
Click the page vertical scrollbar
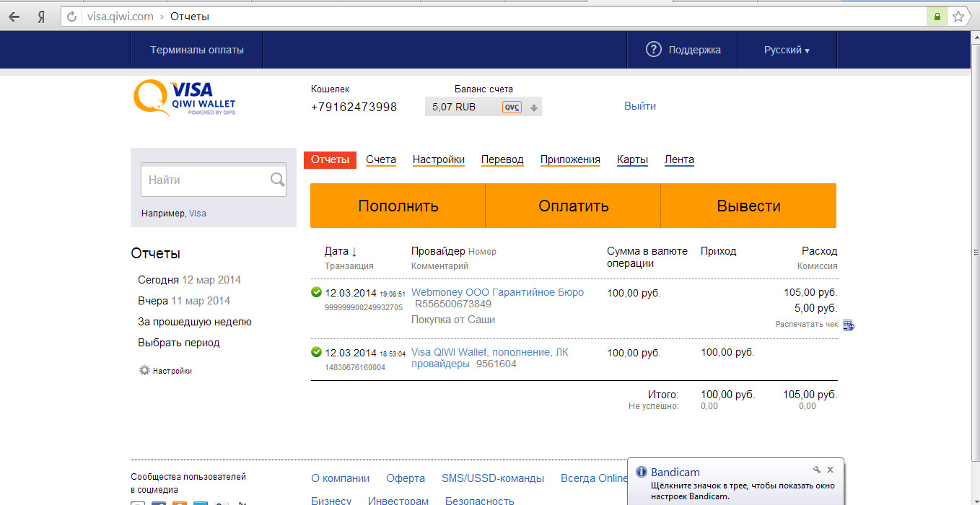(x=975, y=252)
